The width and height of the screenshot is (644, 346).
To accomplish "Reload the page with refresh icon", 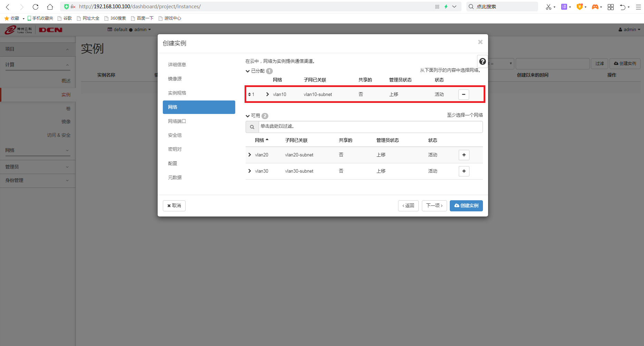I will (x=36, y=7).
